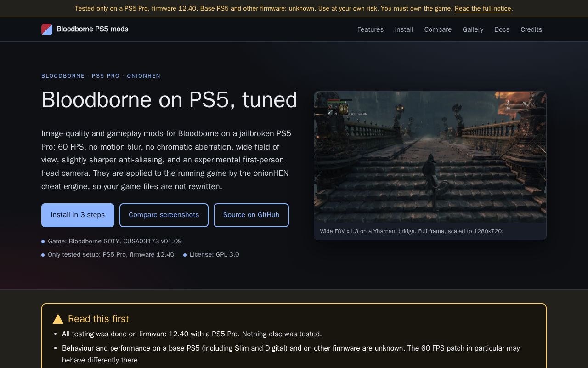
Task: Open the Features nav item
Action: click(370, 29)
